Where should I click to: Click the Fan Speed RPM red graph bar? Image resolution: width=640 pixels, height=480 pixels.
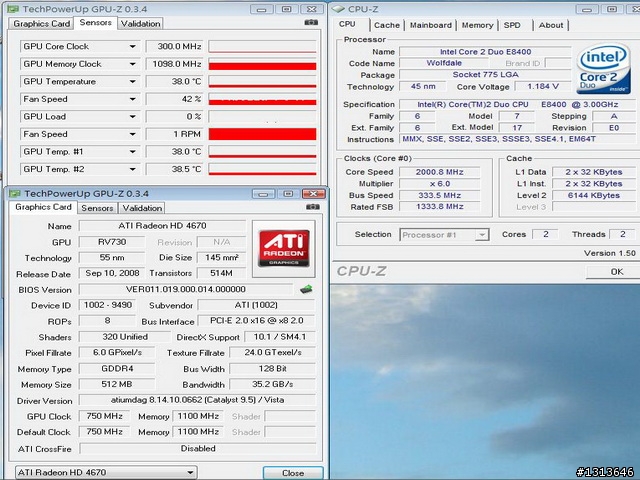pos(262,134)
